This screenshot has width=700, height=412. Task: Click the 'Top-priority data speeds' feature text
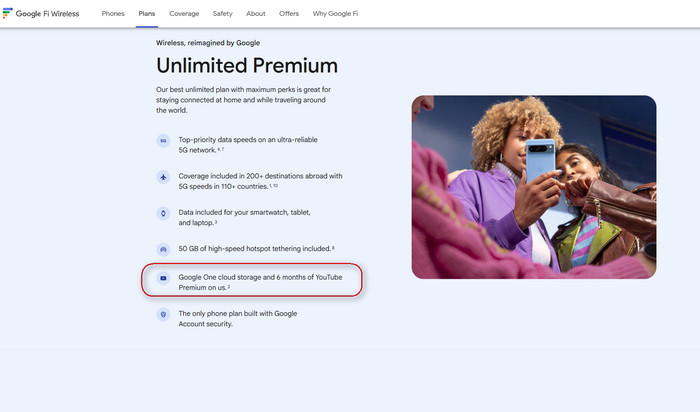(248, 145)
